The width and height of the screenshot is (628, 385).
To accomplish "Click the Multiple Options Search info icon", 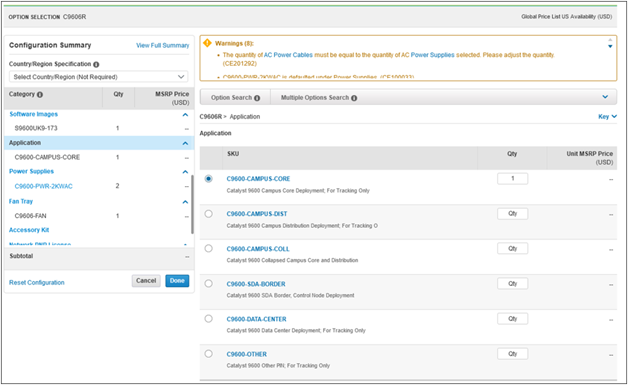I will [x=354, y=98].
